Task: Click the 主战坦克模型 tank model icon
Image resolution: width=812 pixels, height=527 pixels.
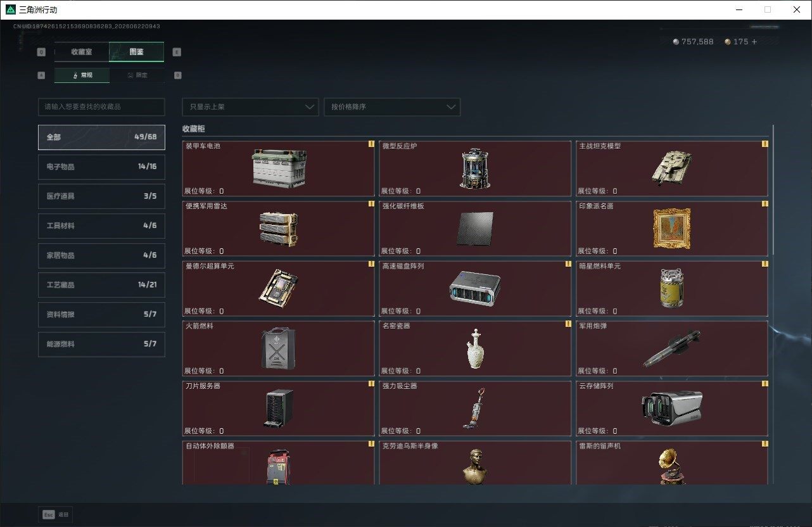Action: point(671,167)
